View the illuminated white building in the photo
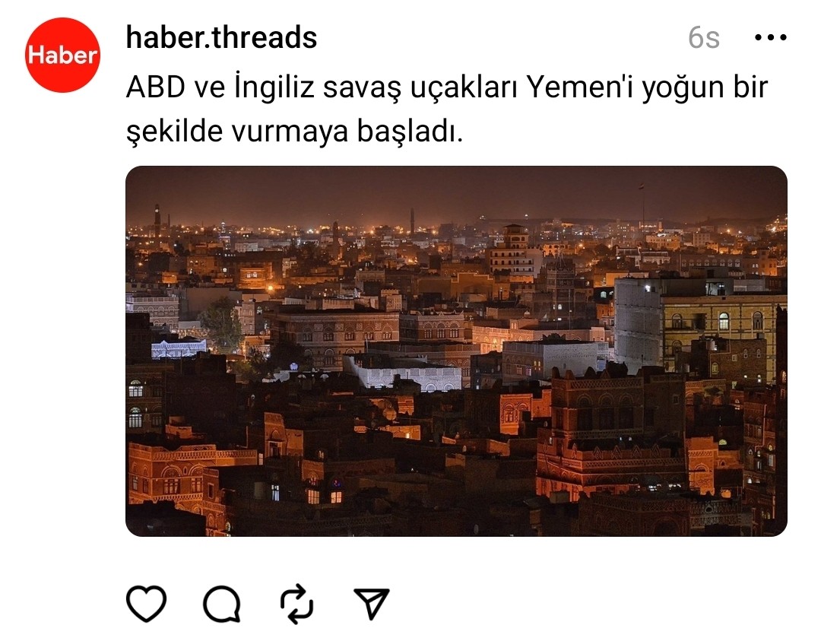 coord(402,374)
